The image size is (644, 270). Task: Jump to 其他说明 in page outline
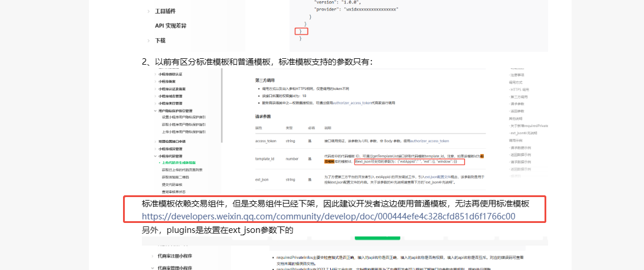pyautogui.click(x=516, y=119)
